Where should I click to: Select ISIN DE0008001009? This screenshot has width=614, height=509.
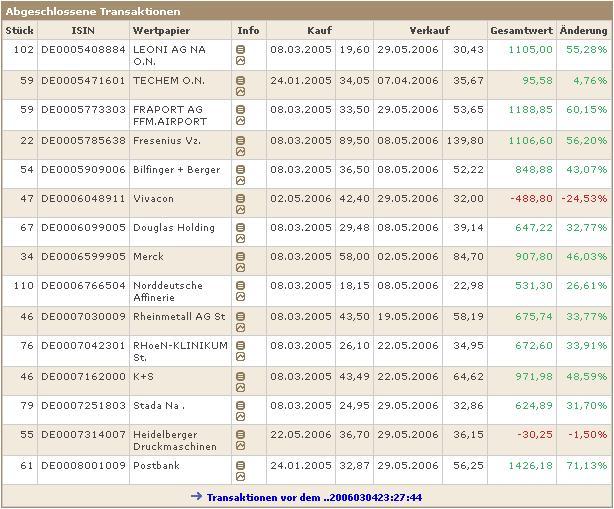83,466
